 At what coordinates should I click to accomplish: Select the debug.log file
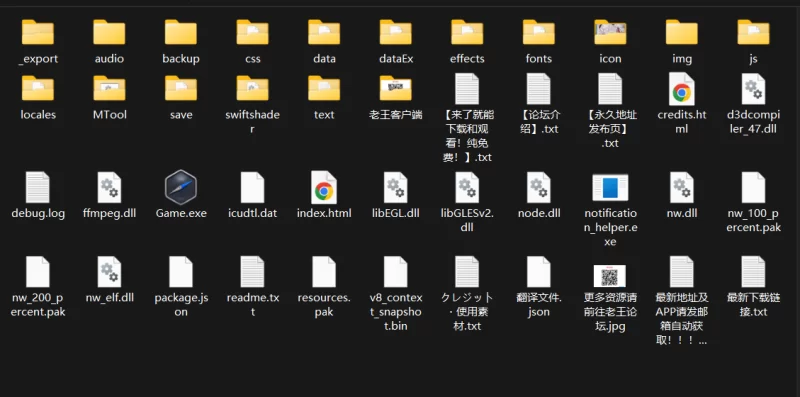pos(38,187)
